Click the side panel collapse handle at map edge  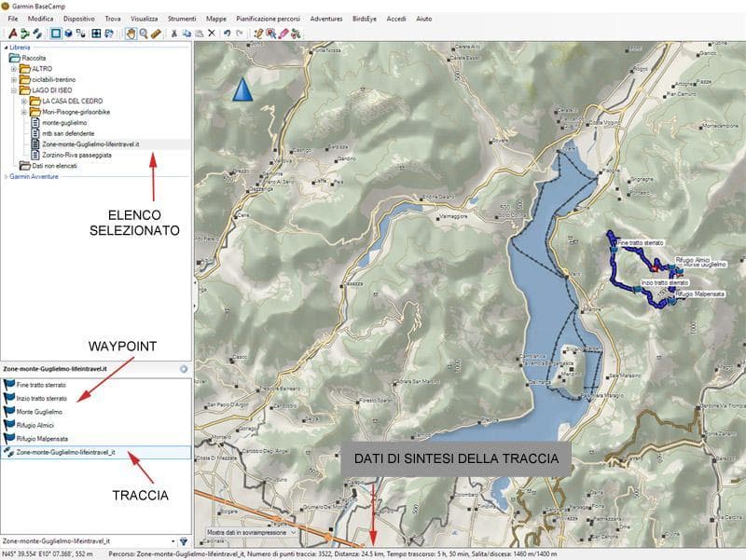195,294
